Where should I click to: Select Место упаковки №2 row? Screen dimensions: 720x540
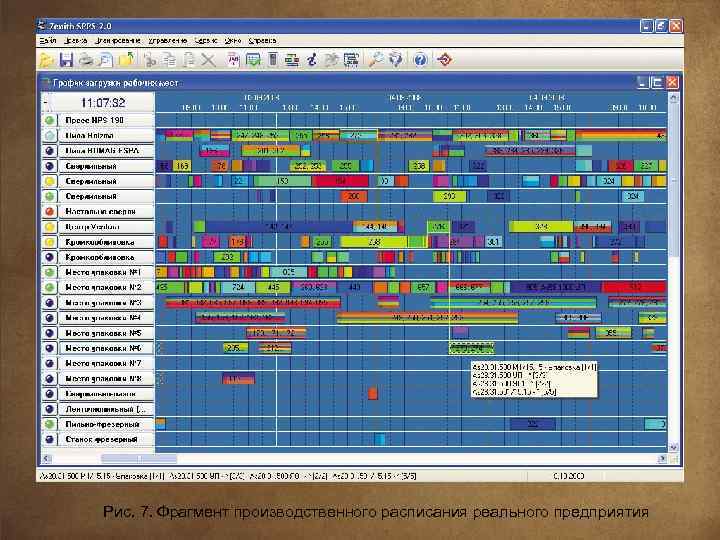(106, 287)
